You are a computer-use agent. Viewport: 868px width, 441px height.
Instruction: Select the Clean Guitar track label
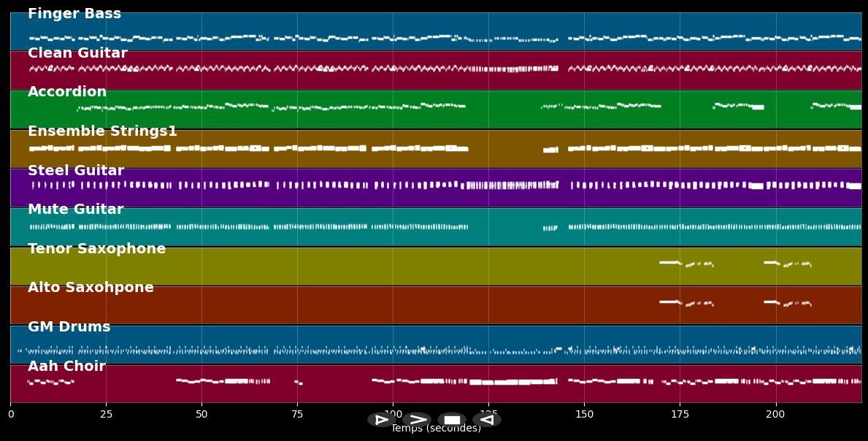[x=77, y=53]
